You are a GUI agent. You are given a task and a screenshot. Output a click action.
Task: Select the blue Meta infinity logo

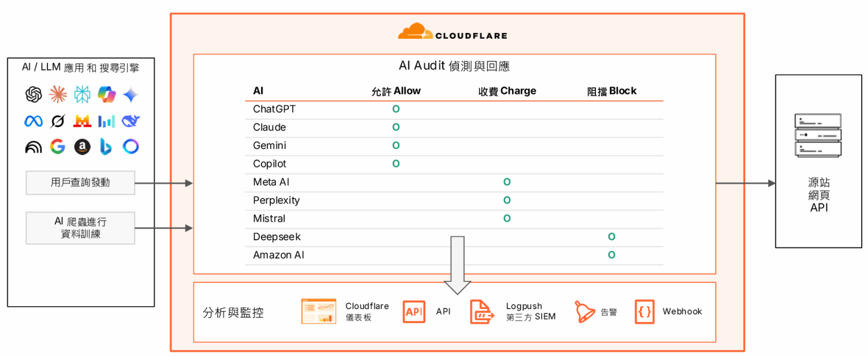click(x=34, y=121)
